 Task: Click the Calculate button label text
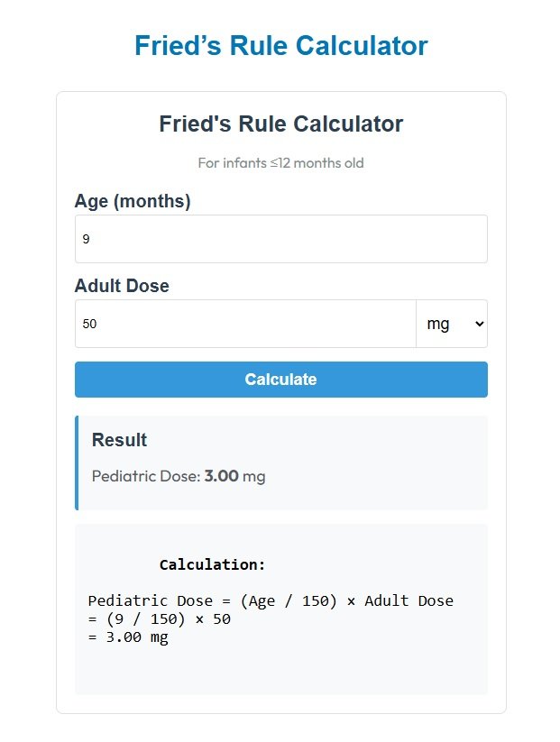tap(280, 379)
